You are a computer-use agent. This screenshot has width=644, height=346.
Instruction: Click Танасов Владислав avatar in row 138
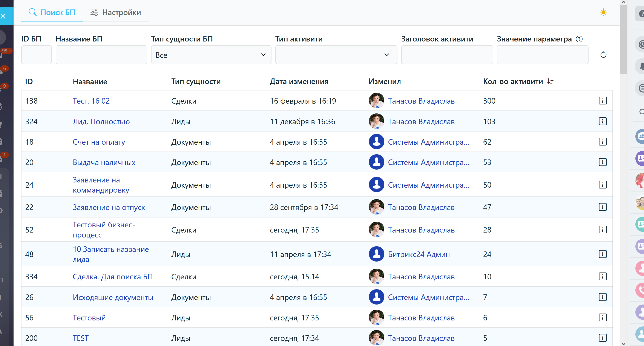pos(376,101)
